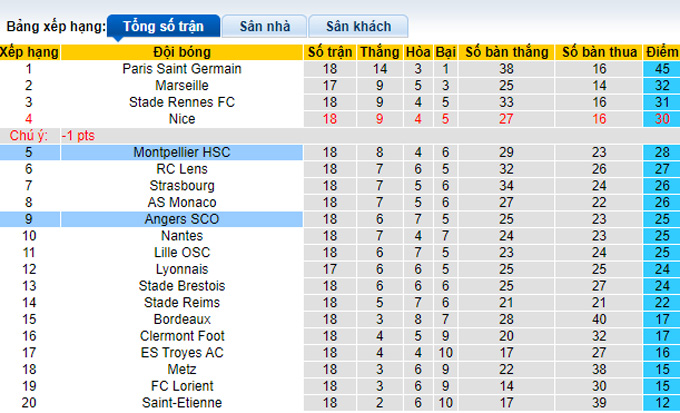680x413 pixels.
Task: Open the Lyonnais team link
Action: [182, 269]
